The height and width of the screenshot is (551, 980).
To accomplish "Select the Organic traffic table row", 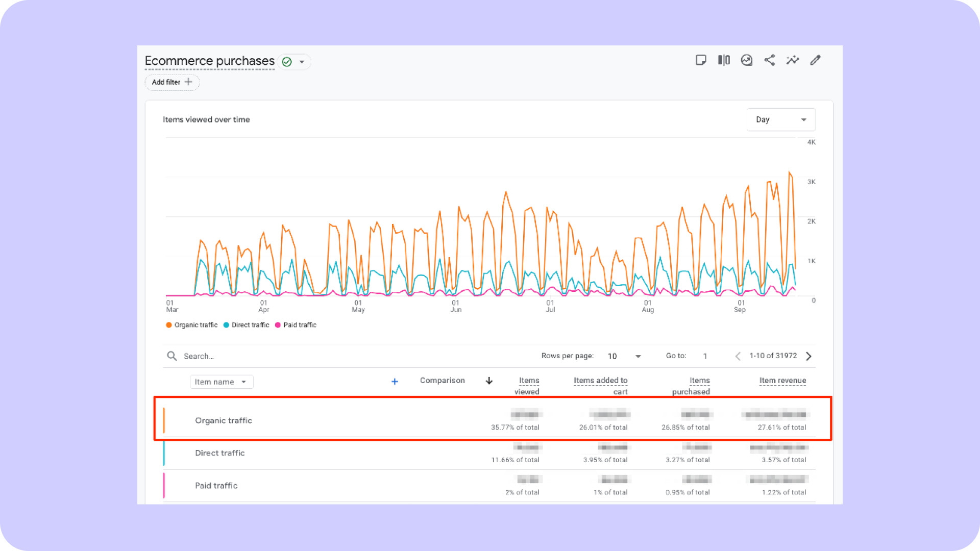I will pos(357,419).
